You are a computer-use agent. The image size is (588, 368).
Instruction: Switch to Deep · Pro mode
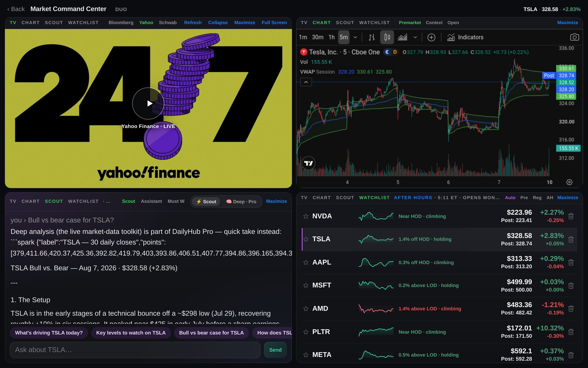click(241, 202)
